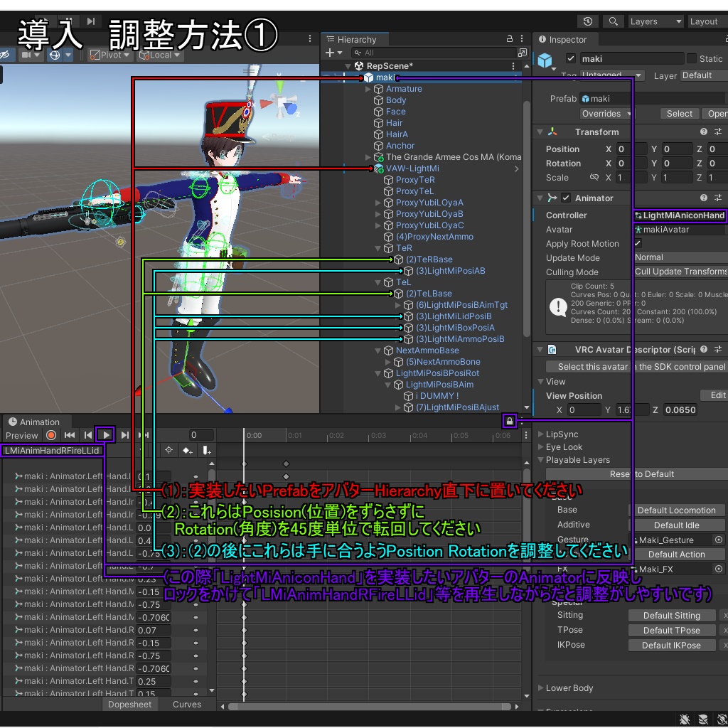Open Transform help icon

point(704,132)
